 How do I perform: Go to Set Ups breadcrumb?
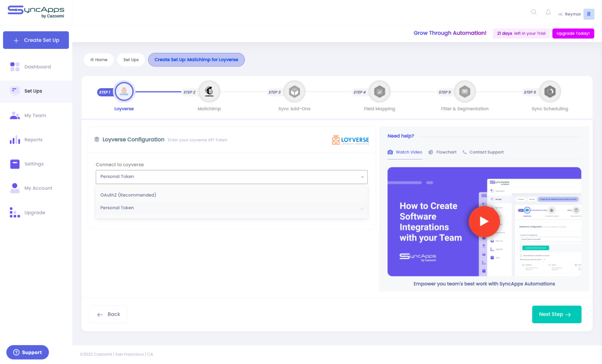click(x=131, y=60)
